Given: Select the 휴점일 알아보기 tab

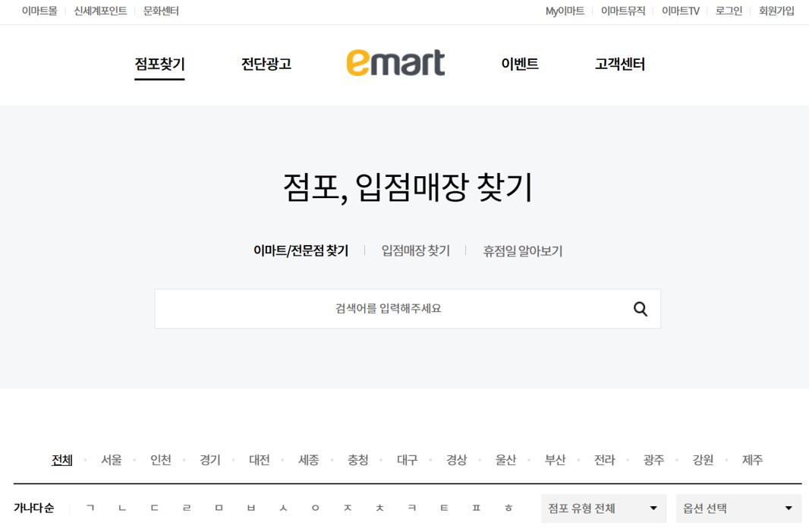Looking at the screenshot, I should [x=523, y=250].
